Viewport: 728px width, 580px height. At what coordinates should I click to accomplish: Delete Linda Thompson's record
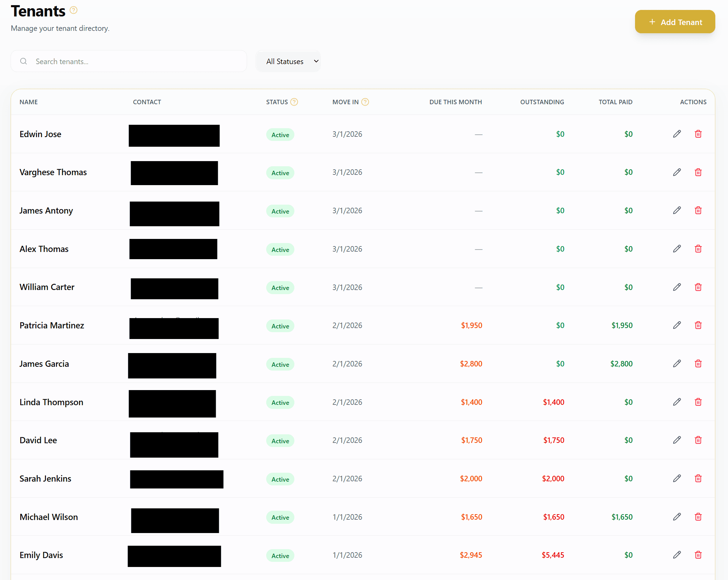click(x=698, y=402)
